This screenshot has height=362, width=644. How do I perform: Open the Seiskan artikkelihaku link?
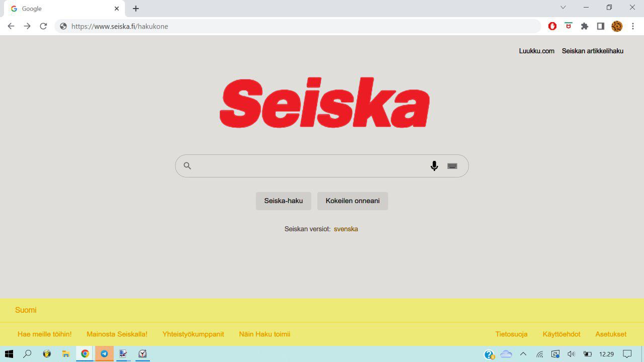click(x=592, y=51)
